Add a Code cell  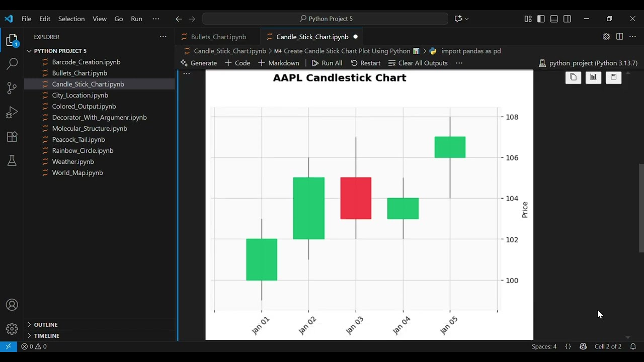[x=237, y=63]
